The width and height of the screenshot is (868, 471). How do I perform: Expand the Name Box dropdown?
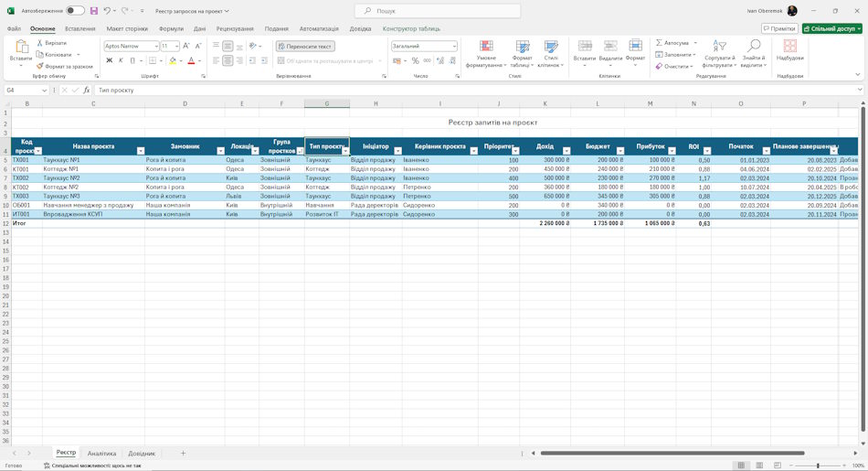(x=44, y=90)
